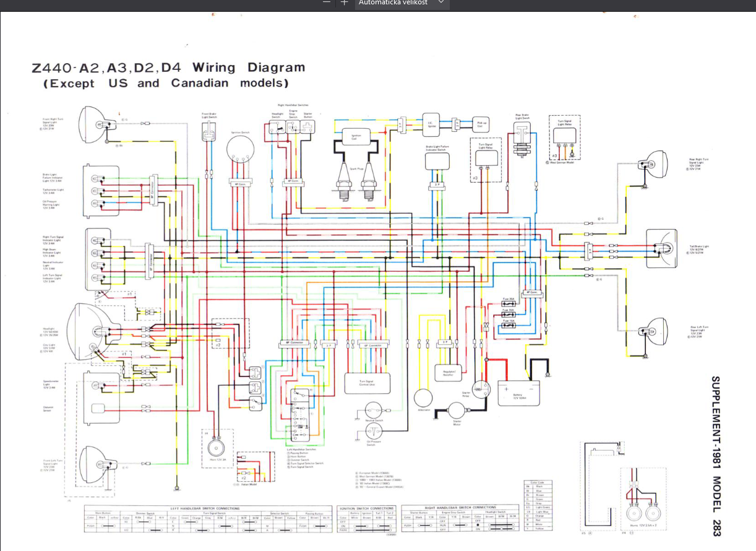Click the Brake Light Failure Indicator Switch box
The height and width of the screenshot is (551, 756).
coord(437,161)
